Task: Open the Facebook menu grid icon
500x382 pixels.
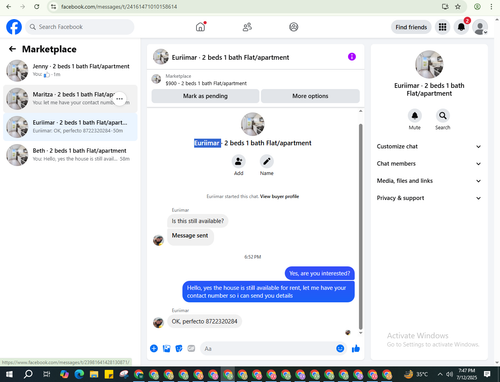Action: pyautogui.click(x=442, y=27)
